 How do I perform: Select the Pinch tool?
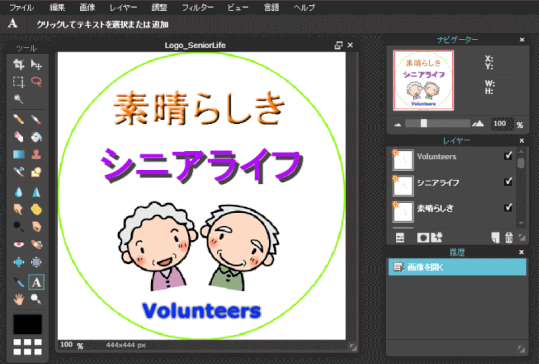pos(36,262)
